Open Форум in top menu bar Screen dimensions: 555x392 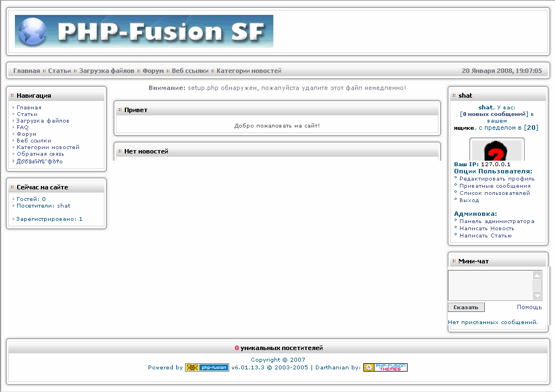(154, 71)
